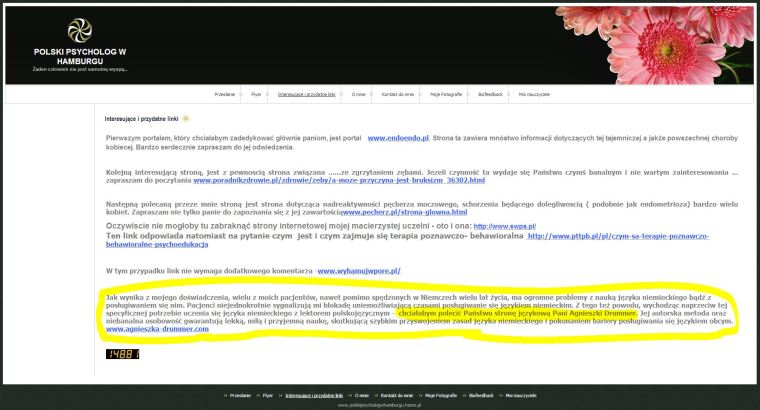
Task: Click the visitor counter digits
Action: [123, 354]
